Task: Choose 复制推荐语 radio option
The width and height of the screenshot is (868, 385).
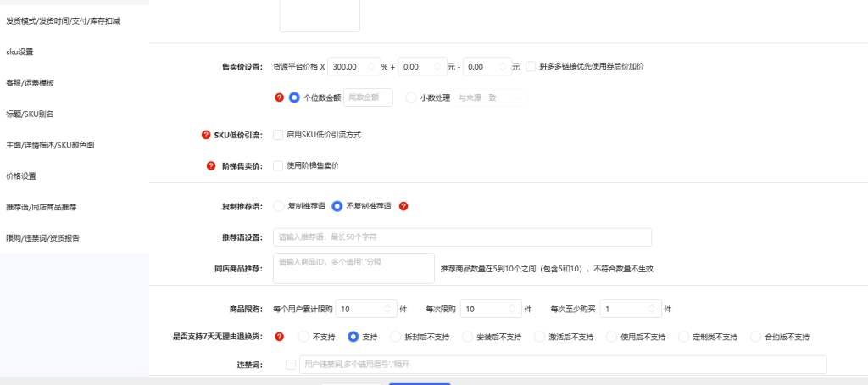Action: tap(279, 206)
